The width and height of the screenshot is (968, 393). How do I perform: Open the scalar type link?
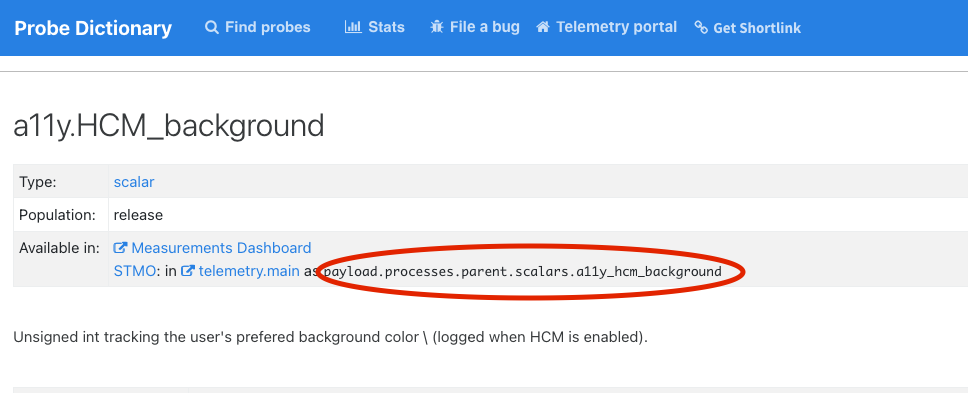click(x=134, y=182)
